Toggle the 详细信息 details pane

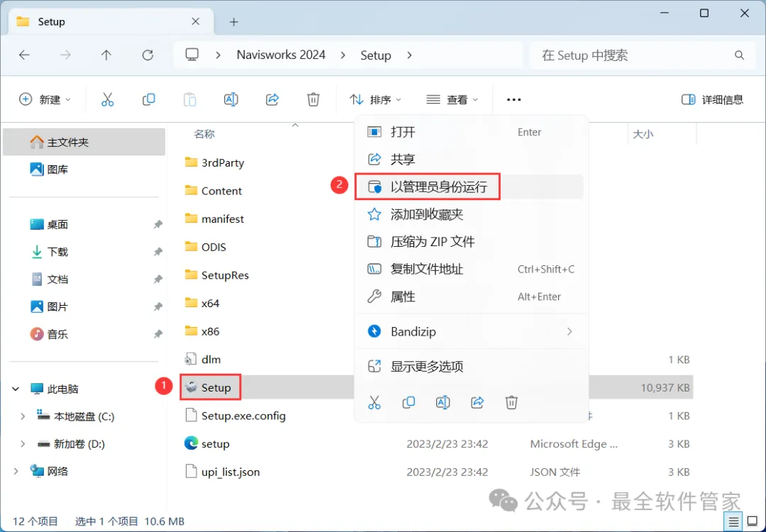click(x=712, y=99)
